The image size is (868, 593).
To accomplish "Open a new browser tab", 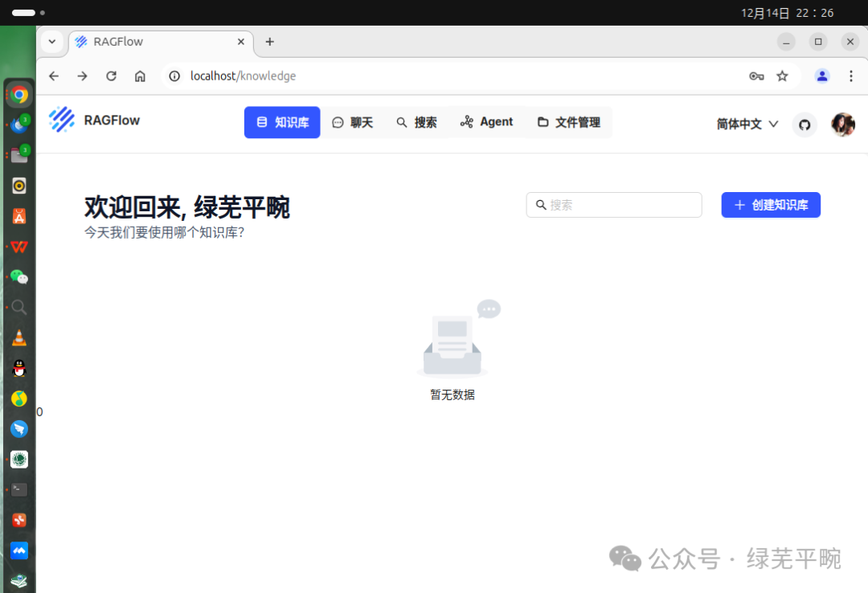I will tap(270, 42).
